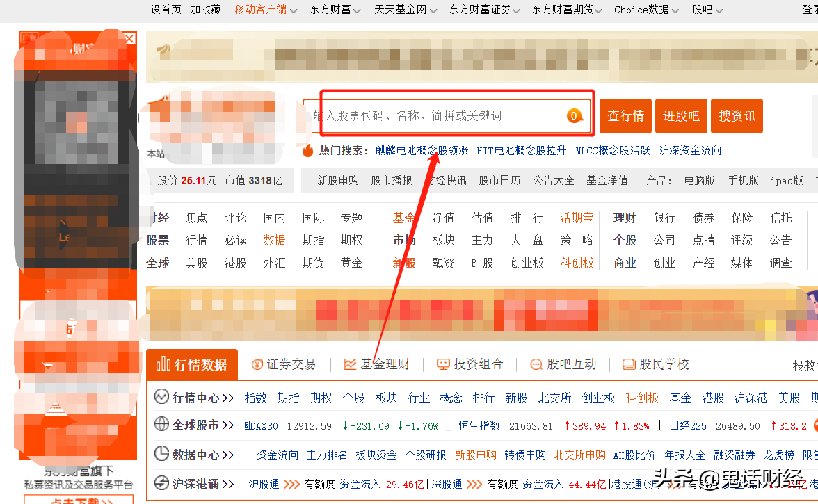818x504 pixels.
Task: Open HIT电池概念股拉升 hot search link
Action: (521, 151)
